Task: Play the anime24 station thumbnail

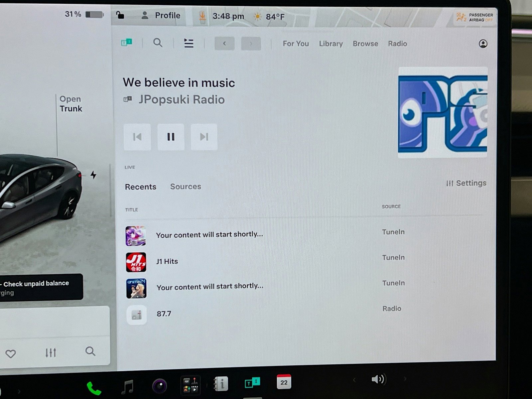Action: (x=136, y=288)
